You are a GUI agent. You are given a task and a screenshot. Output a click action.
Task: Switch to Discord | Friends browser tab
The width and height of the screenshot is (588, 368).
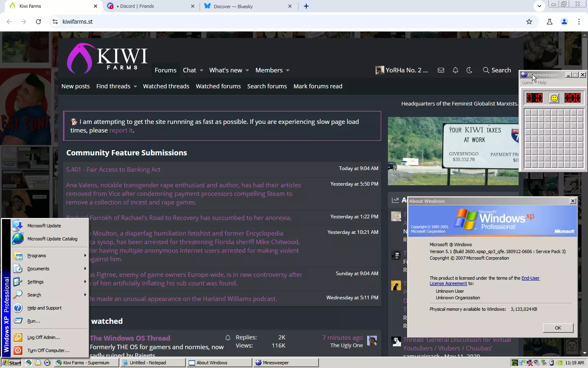150,6
